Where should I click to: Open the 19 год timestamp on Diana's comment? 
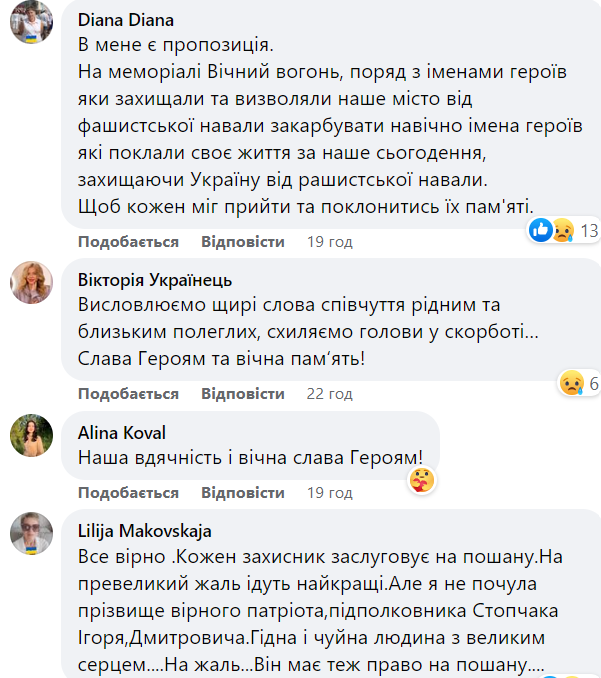tap(329, 242)
